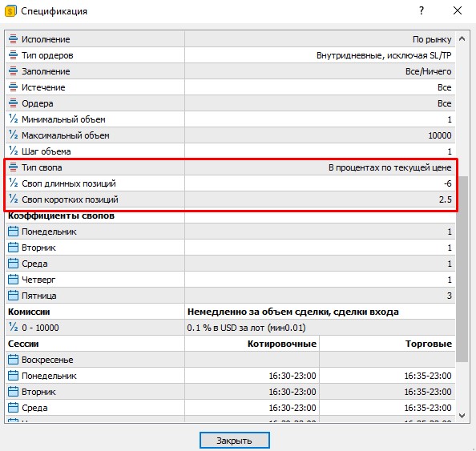Click the scrollbar down arrow
Viewport: 476px width, 451px height.
pyautogui.click(x=462, y=416)
